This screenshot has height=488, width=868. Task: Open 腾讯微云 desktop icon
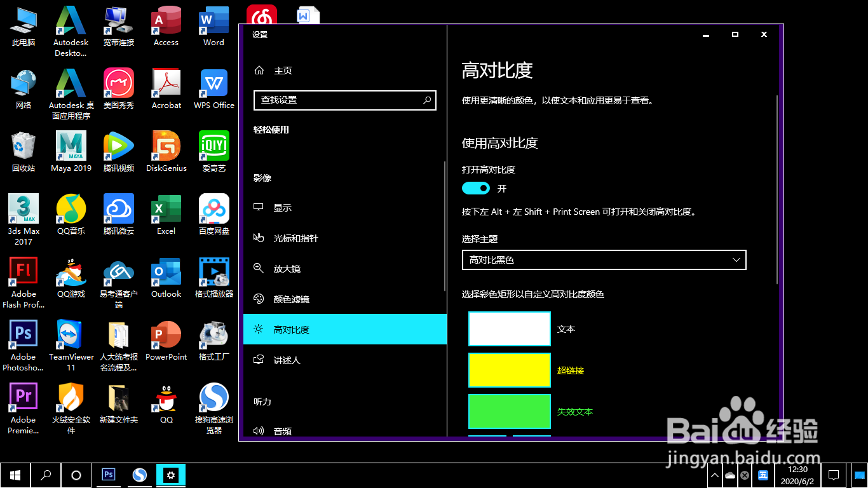119,215
